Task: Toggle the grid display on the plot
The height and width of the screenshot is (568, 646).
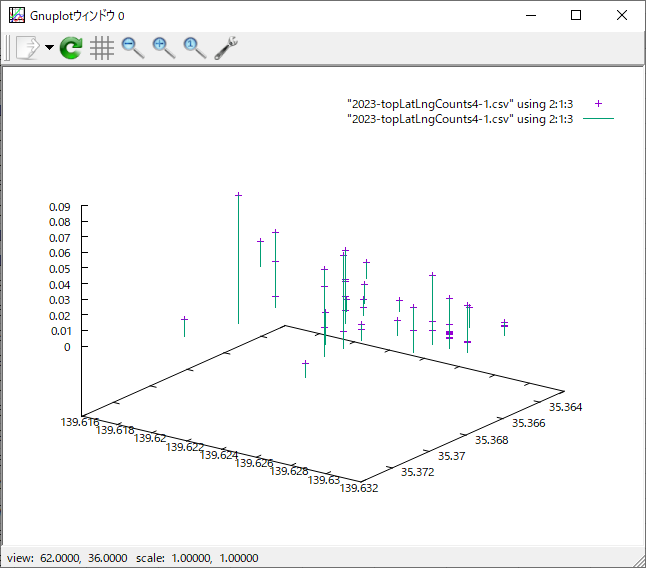Action: tap(101, 48)
